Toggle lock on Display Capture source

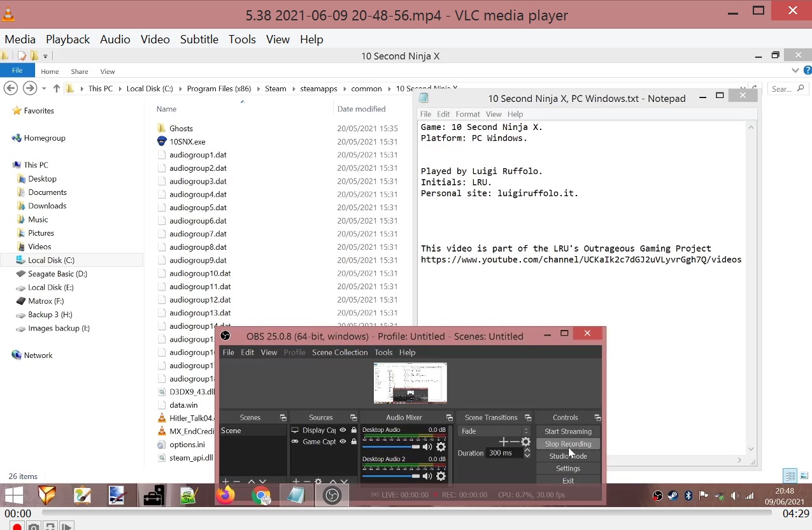354,430
